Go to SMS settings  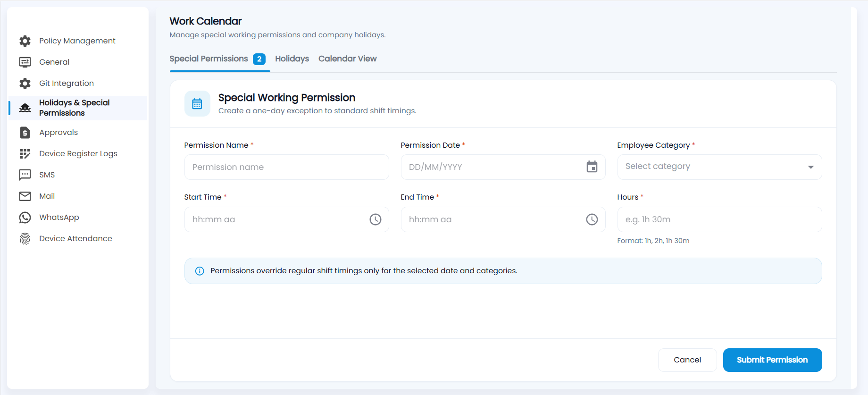coord(77,175)
